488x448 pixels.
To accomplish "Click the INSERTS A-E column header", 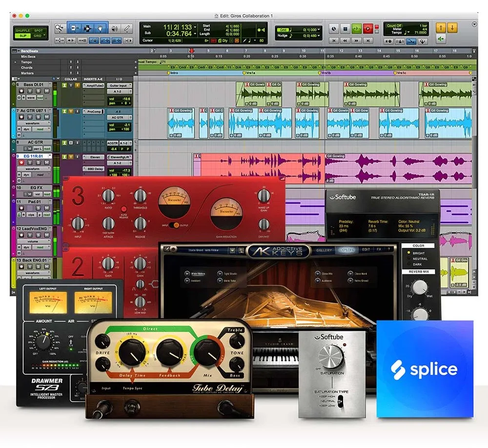I will (x=93, y=79).
